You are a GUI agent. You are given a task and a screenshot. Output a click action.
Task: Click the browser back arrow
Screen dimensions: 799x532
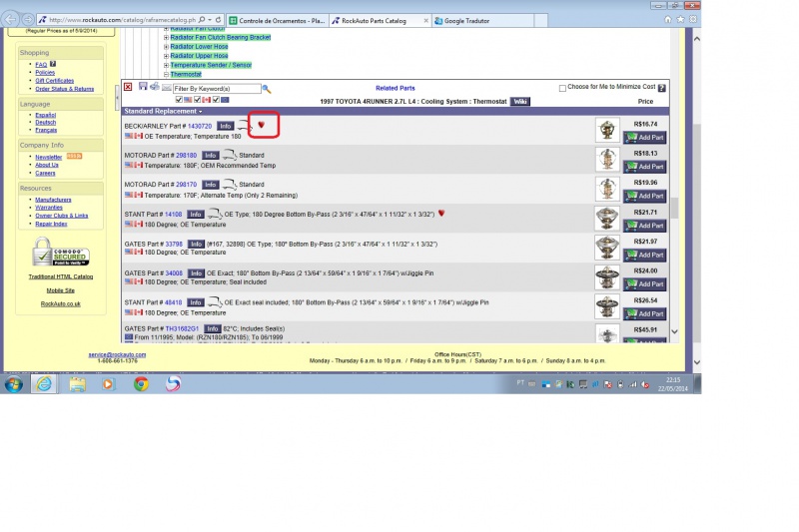11,19
